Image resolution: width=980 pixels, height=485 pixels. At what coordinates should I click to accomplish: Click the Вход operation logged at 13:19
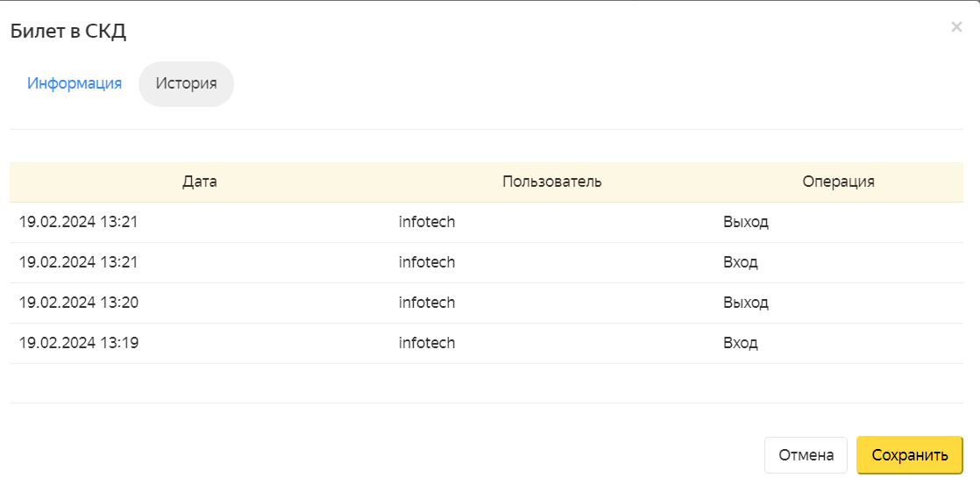coord(741,343)
